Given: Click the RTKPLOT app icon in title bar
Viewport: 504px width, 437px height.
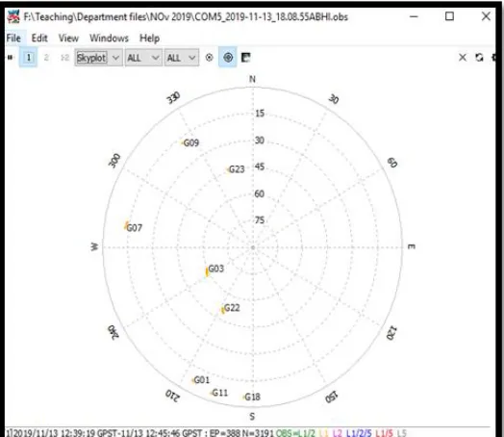Looking at the screenshot, I should point(13,16).
